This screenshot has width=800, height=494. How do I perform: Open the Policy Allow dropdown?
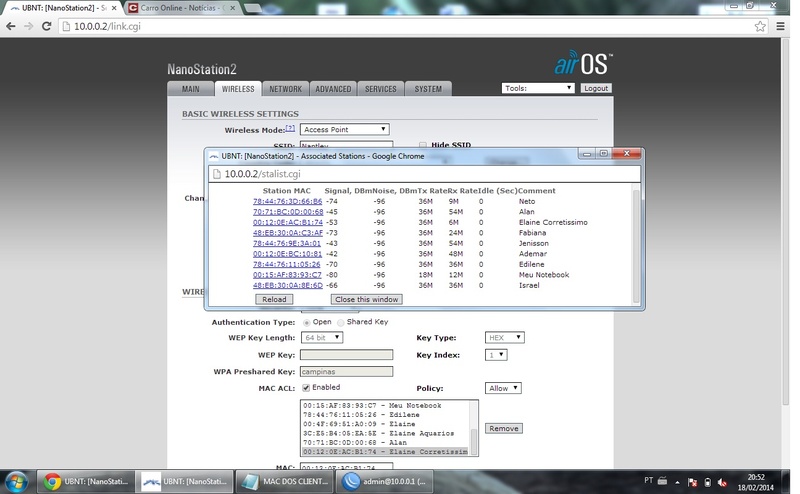(x=503, y=388)
